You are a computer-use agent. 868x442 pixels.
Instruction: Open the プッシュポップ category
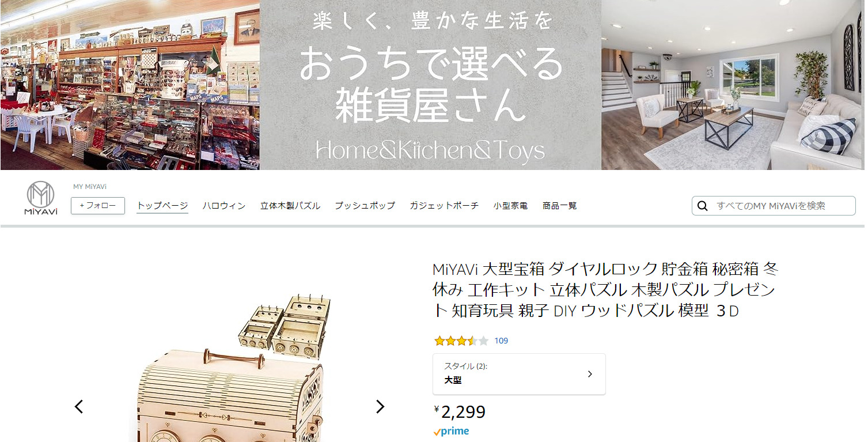[365, 206]
